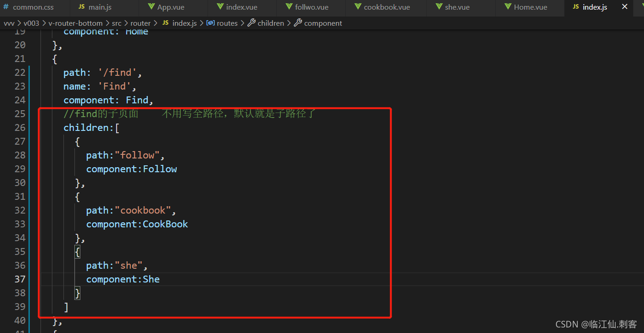Click the wrench icon before component breadcrumb
This screenshot has height=333, width=644.
pos(298,23)
